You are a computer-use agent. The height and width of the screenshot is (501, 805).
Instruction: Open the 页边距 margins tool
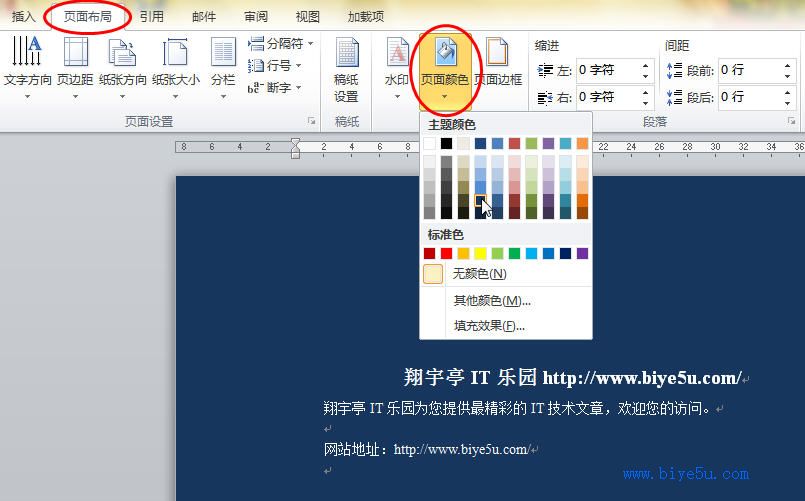coord(75,67)
